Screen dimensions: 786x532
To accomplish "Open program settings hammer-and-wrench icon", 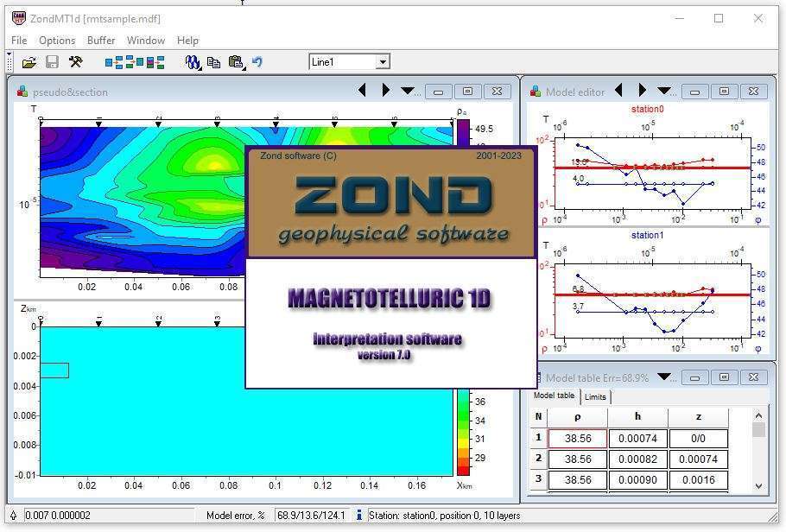I will [76, 62].
